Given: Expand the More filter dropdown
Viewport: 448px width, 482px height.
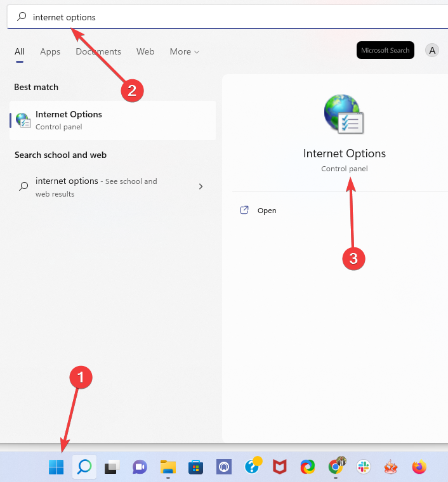Looking at the screenshot, I should click(185, 51).
